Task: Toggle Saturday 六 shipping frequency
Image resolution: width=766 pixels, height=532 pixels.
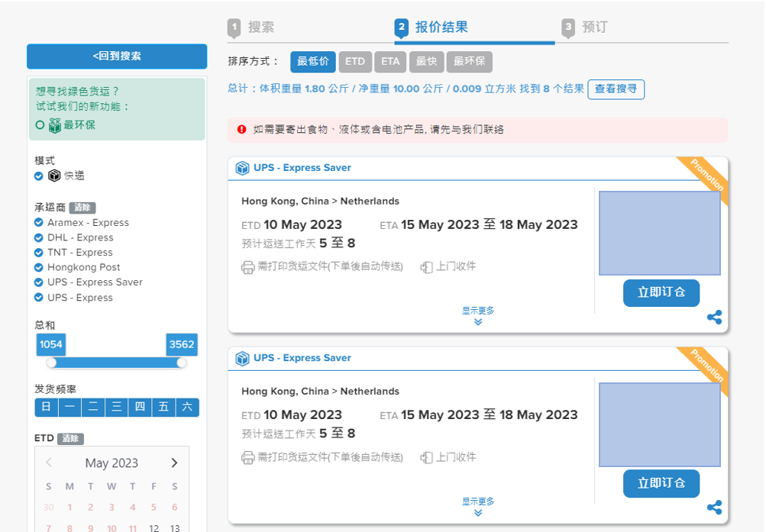Action: pos(187,407)
